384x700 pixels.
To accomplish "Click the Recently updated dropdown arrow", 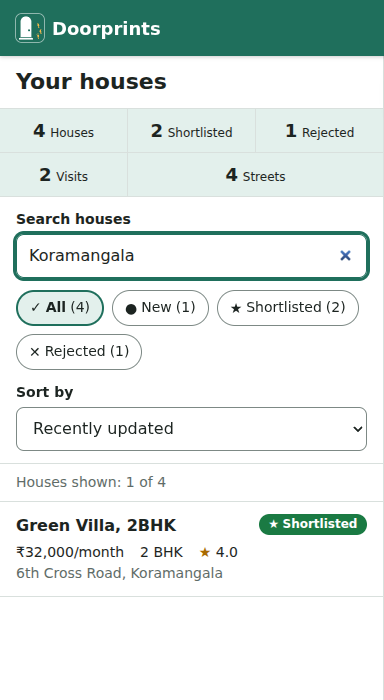I will [357, 429].
